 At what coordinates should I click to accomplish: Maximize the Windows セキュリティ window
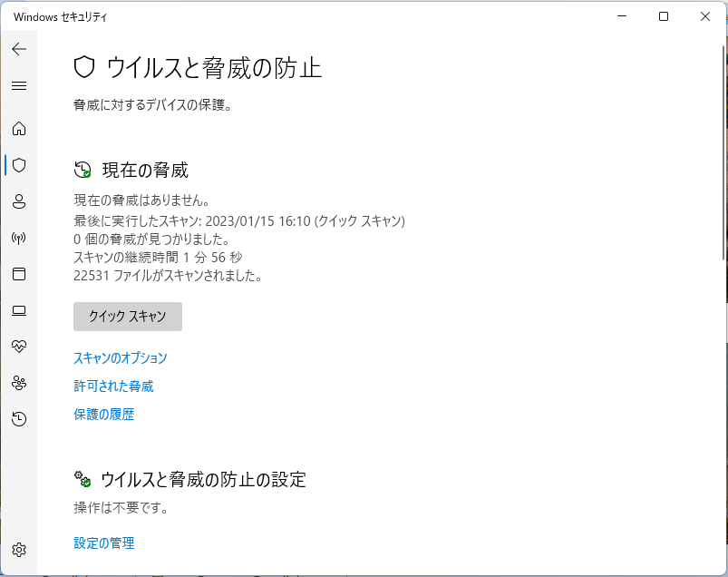[664, 16]
